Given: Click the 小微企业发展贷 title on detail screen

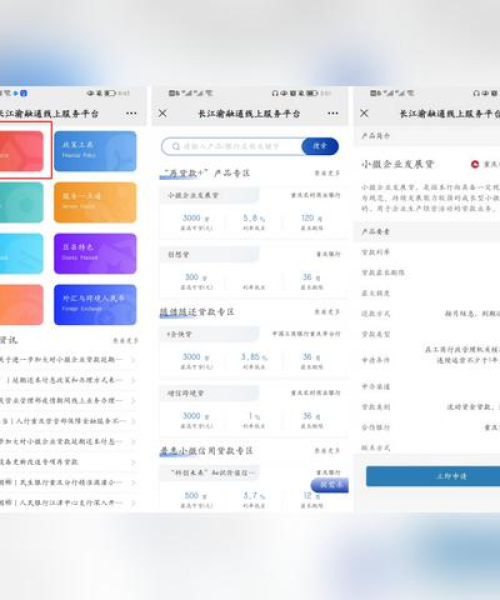Looking at the screenshot, I should pyautogui.click(x=397, y=164).
